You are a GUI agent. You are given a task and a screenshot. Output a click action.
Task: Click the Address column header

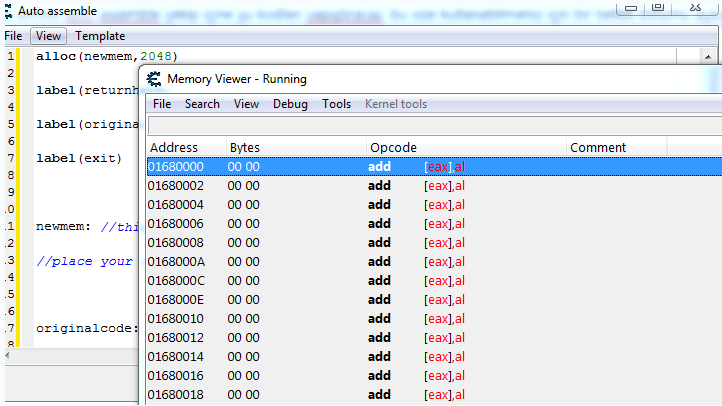point(186,147)
